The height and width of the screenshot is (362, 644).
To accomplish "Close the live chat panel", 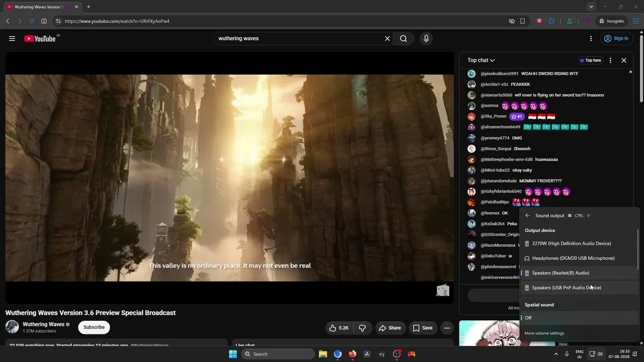I will 624,60.
